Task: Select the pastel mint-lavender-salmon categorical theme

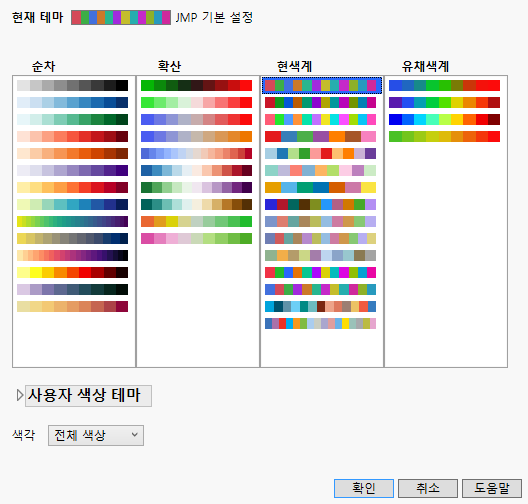Action: pyautogui.click(x=320, y=170)
